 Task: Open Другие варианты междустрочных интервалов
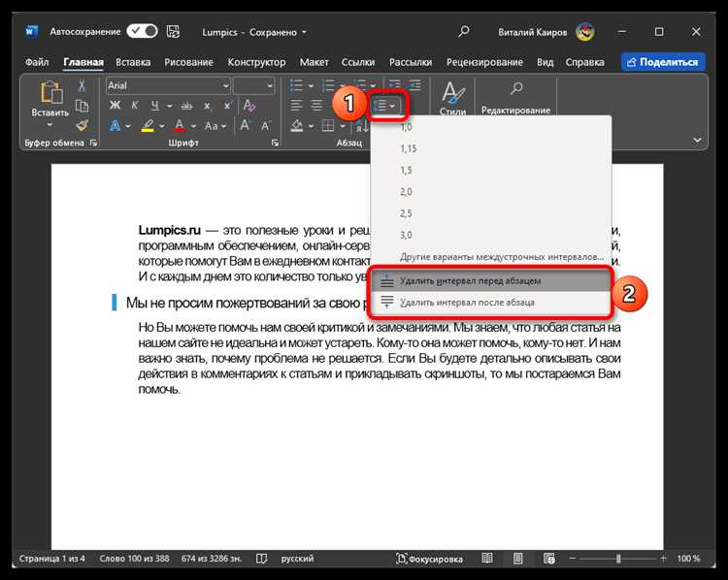[491, 257]
